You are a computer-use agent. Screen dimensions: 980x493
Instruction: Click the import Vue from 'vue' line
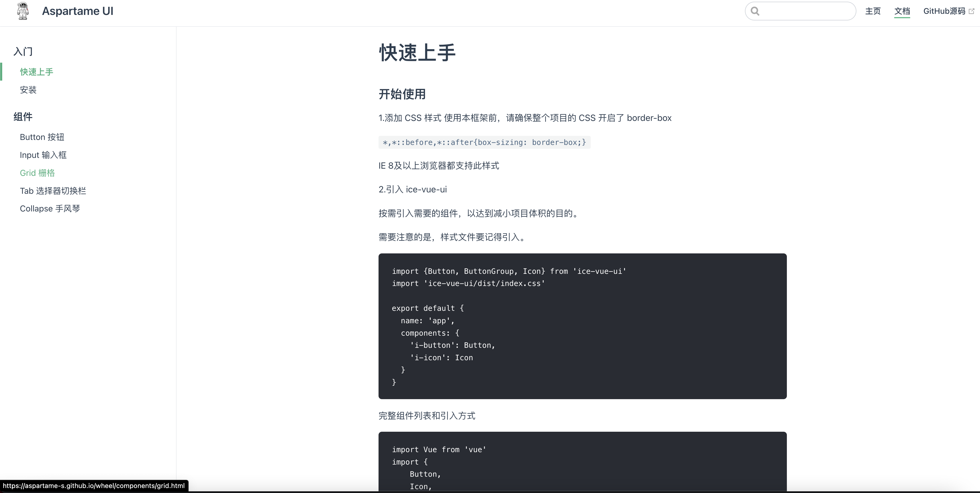[439, 450]
